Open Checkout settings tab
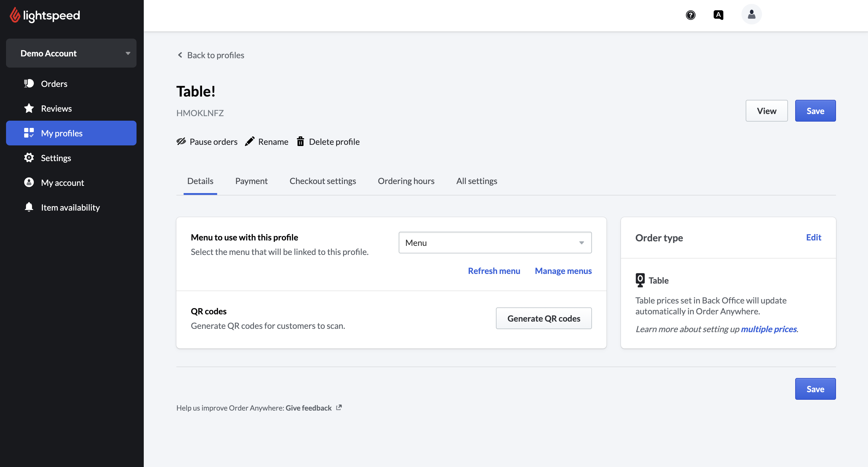Viewport: 868px width, 467px height. pos(323,181)
